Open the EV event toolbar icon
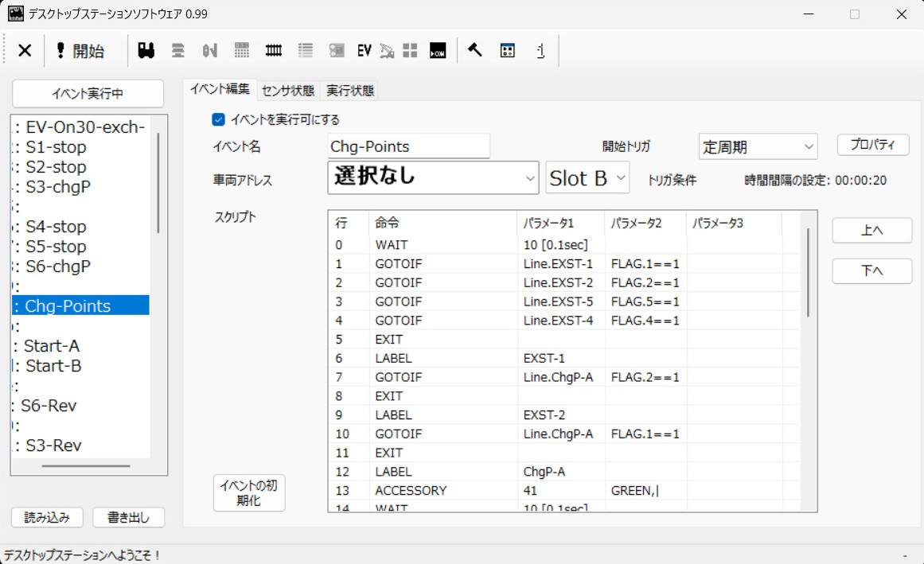The image size is (924, 564). 365,51
